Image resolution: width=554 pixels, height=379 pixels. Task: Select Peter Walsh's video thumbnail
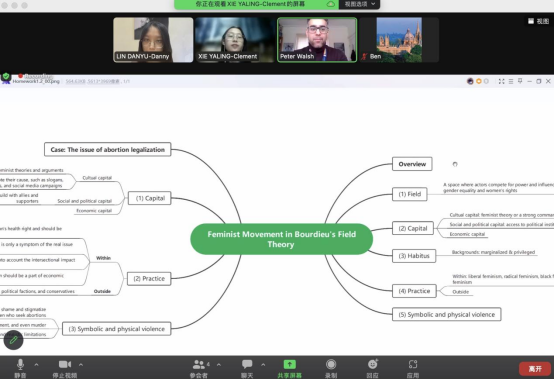click(317, 40)
